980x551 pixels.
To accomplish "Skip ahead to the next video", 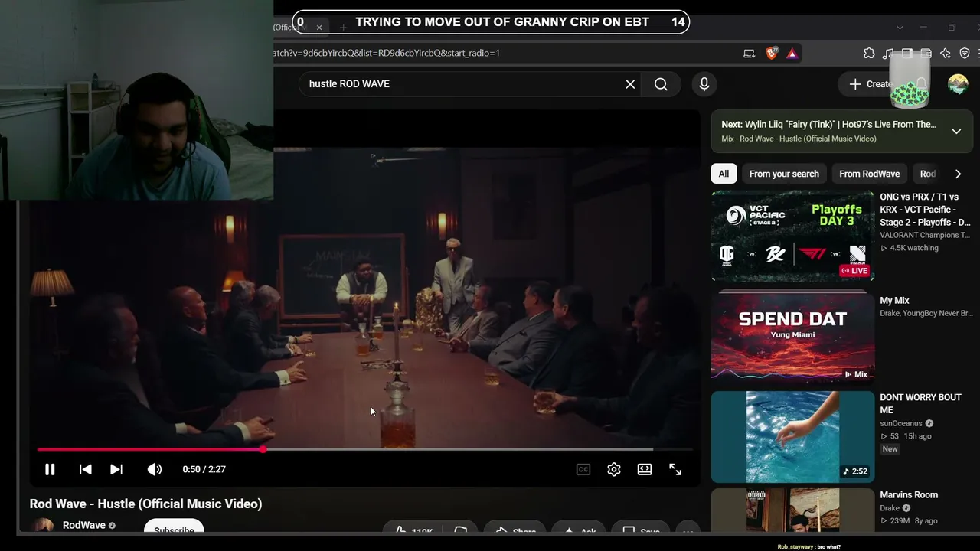I will [116, 469].
